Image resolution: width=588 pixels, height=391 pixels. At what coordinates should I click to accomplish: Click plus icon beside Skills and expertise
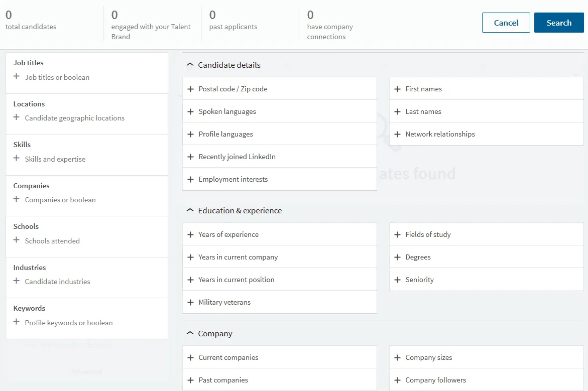tap(17, 159)
